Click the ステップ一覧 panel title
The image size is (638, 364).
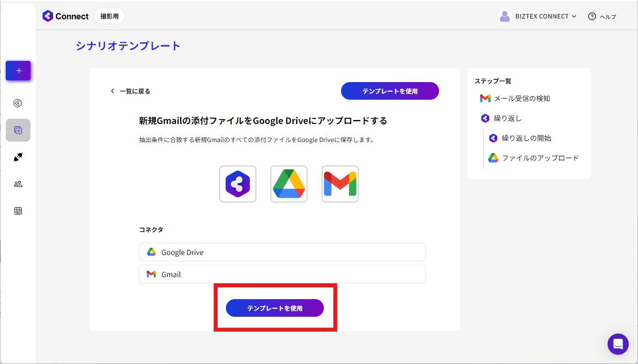pos(493,81)
